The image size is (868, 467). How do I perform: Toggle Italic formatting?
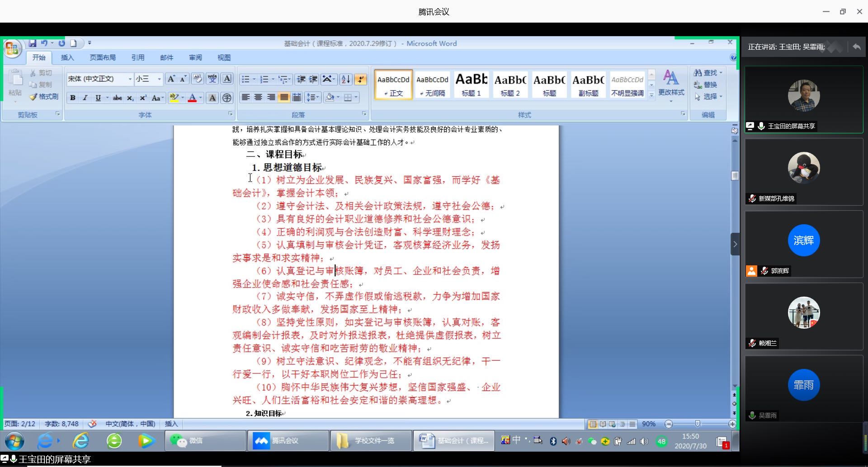85,98
